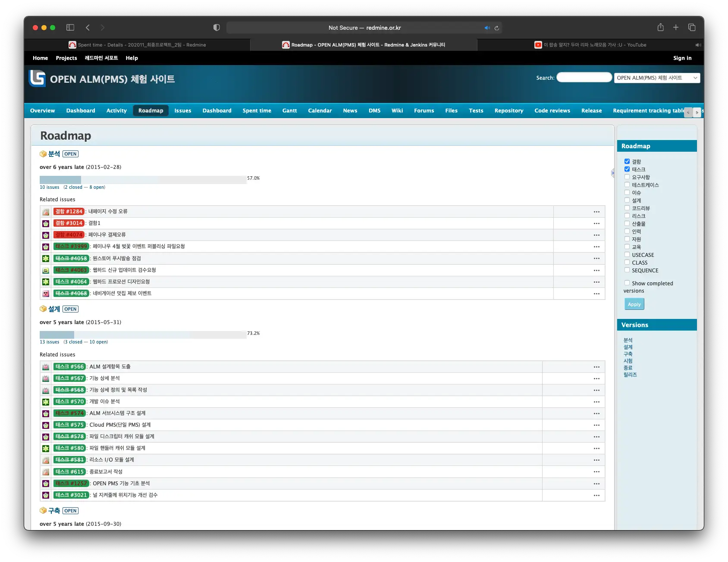Check the 테스트케이스 tracker checkbox

pos(627,184)
